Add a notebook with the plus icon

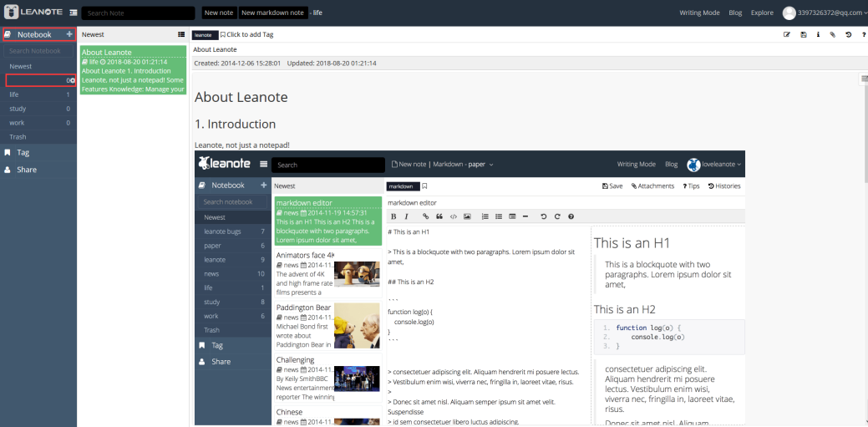pos(69,34)
